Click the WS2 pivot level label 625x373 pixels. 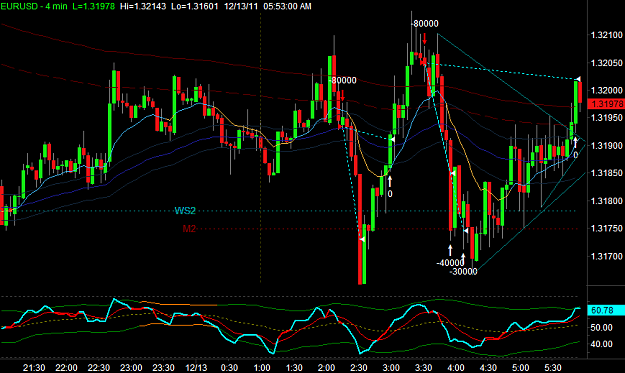coord(185,211)
